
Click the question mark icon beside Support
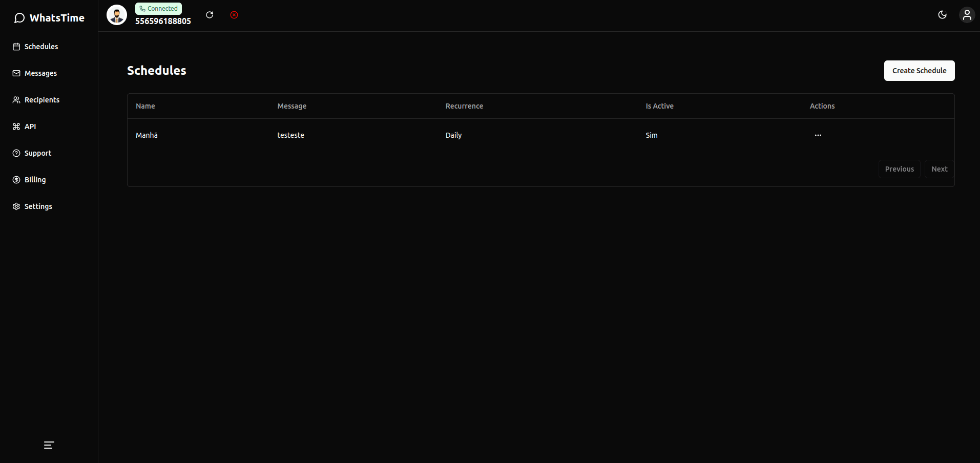coord(16,153)
